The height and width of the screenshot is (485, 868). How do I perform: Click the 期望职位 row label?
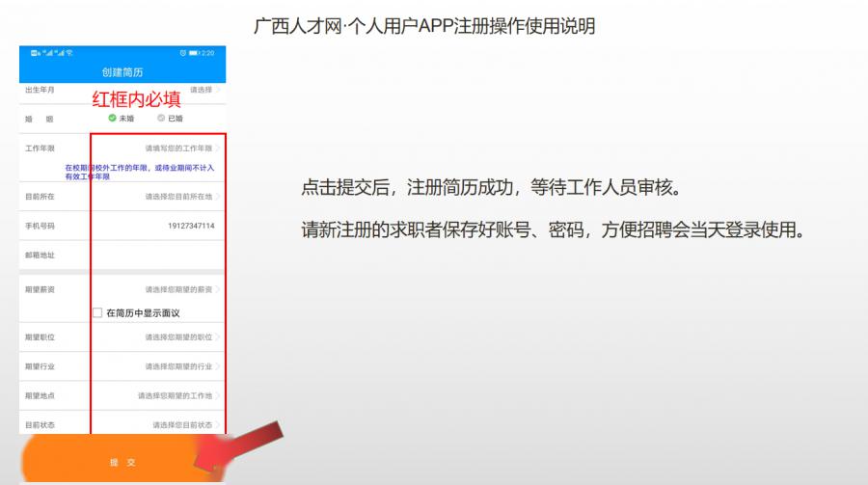pyautogui.click(x=40, y=337)
